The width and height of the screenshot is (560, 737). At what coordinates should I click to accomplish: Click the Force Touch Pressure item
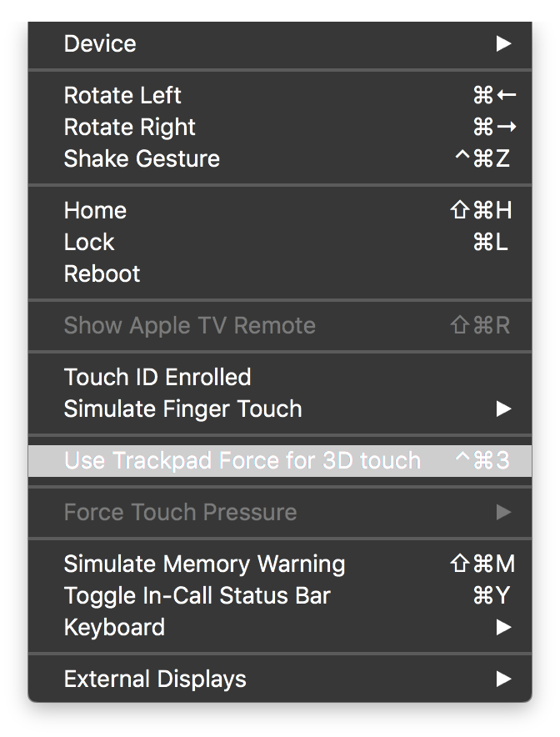(180, 512)
